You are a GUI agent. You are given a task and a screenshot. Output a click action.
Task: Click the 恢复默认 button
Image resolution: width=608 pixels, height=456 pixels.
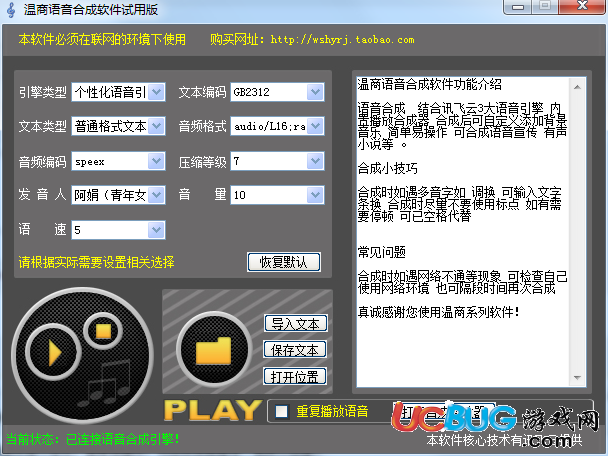[x=284, y=262]
